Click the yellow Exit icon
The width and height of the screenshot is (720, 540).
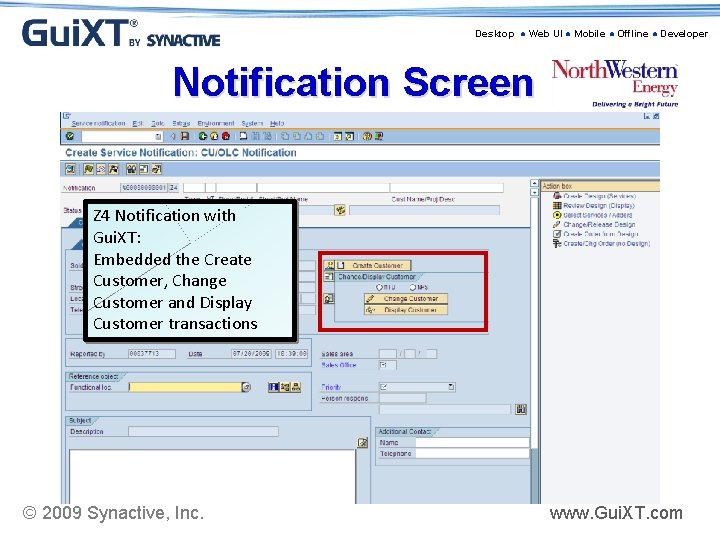point(214,136)
